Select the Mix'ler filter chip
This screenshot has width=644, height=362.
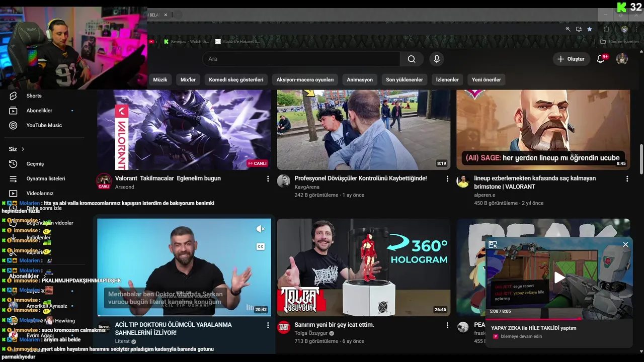click(188, 79)
